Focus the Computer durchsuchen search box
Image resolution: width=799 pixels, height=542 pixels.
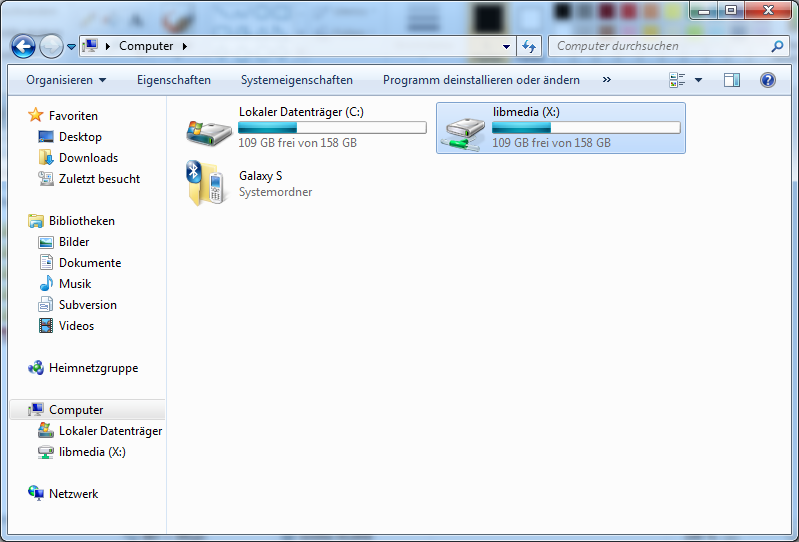click(661, 46)
